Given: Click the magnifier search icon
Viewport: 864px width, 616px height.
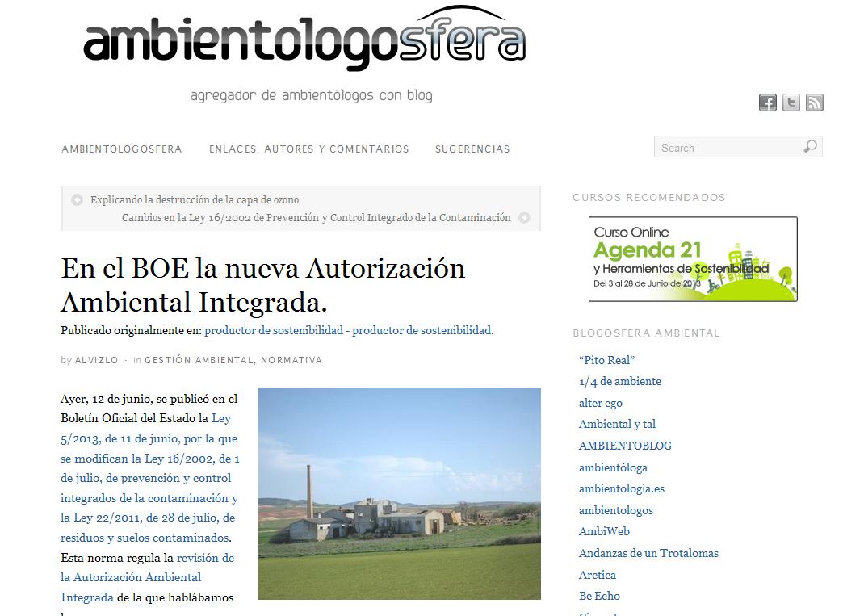Looking at the screenshot, I should pos(810,147).
